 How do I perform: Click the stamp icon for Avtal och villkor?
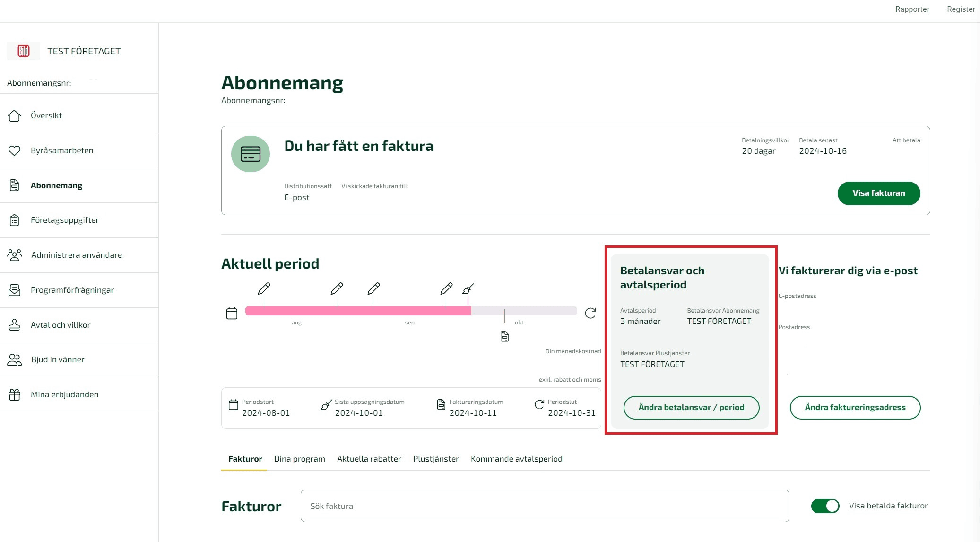(14, 325)
